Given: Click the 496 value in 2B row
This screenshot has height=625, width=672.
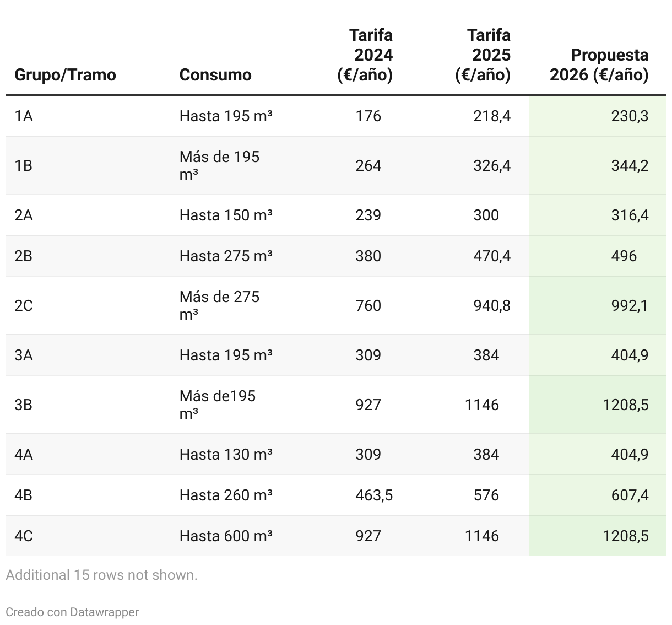Looking at the screenshot, I should (624, 256).
